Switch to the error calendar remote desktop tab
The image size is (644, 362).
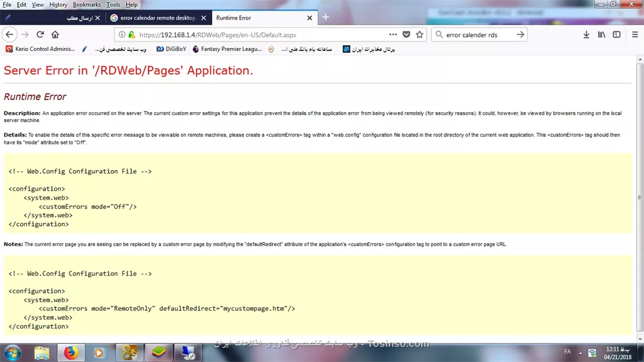point(158,18)
